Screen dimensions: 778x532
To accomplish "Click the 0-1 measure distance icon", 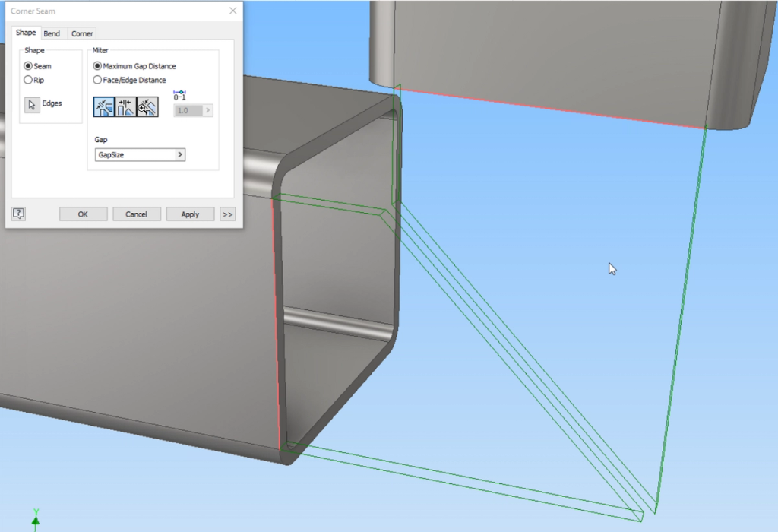I will pos(180,96).
